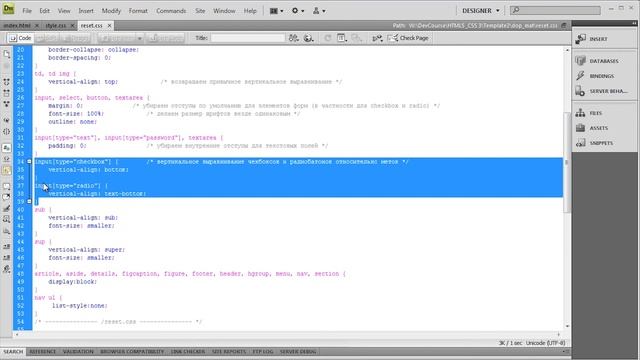Click the collapse marker at line 39
The image size is (640, 360).
click(x=29, y=202)
